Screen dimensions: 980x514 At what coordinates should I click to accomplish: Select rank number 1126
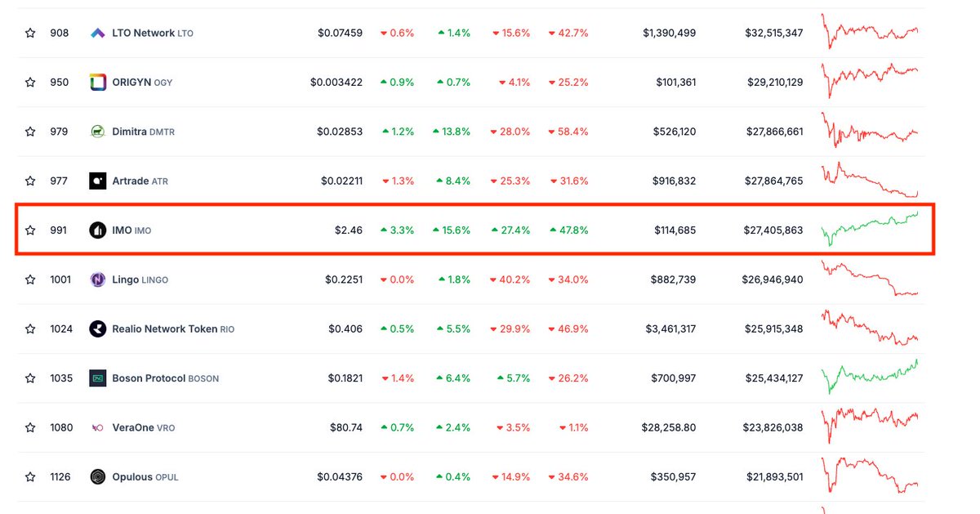[61, 476]
